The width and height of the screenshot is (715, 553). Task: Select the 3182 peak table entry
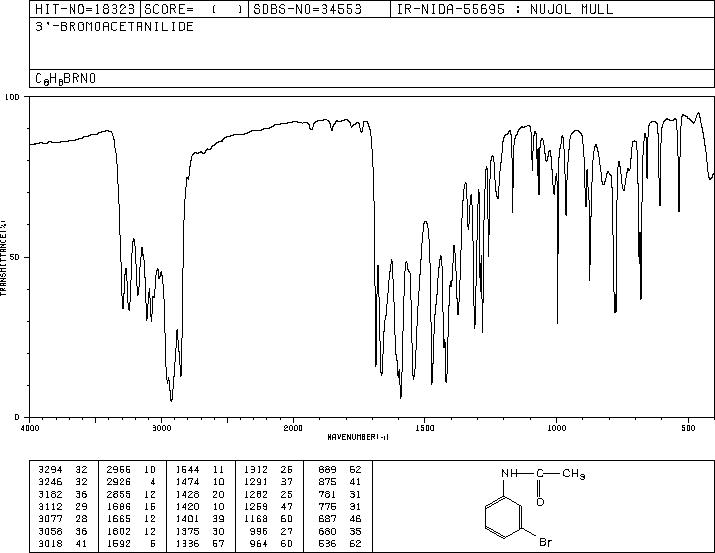tap(63, 494)
